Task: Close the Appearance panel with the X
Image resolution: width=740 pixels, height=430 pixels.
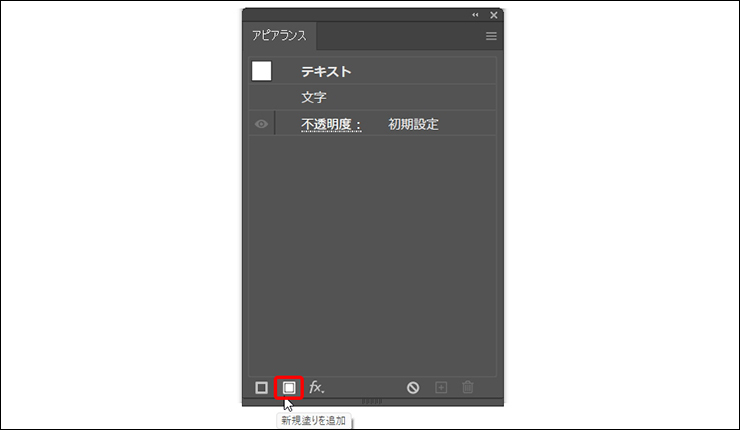Action: point(493,16)
